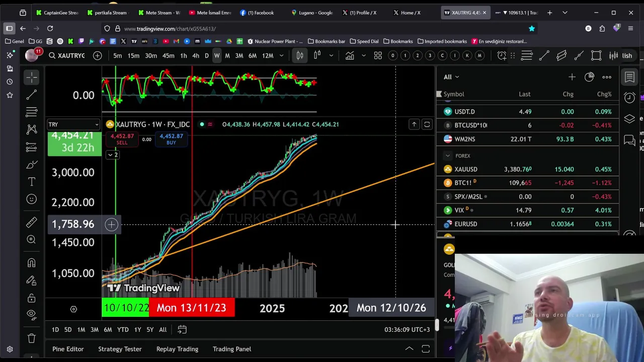Open the Indicators chart icon
644x362 pixels.
[x=350, y=55]
